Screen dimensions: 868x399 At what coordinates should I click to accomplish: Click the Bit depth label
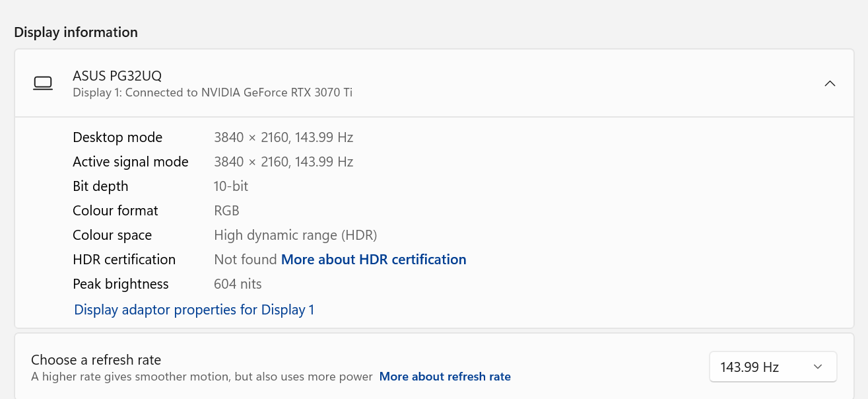point(100,186)
